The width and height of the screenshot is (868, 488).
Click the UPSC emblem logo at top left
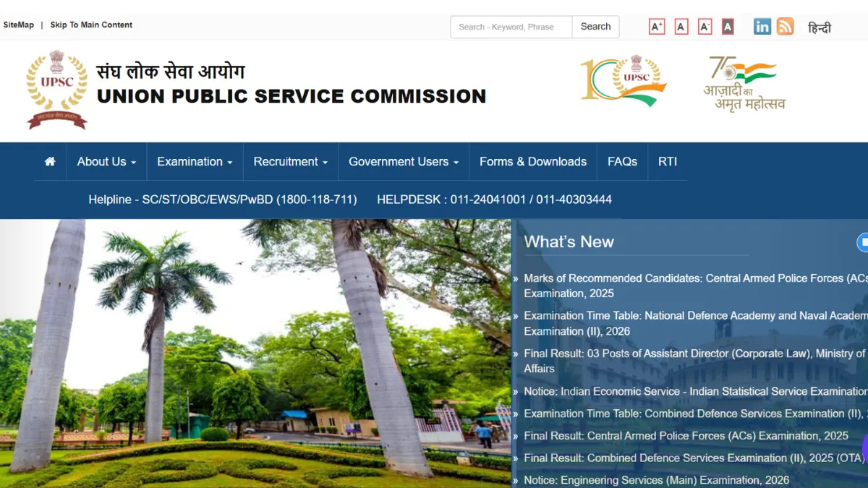coord(56,90)
